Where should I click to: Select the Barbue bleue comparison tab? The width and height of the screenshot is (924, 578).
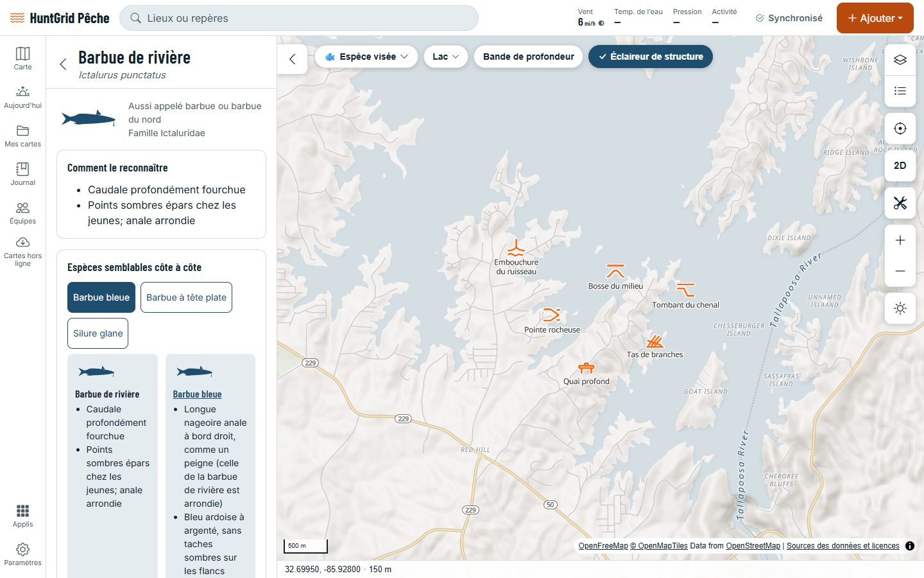[101, 297]
